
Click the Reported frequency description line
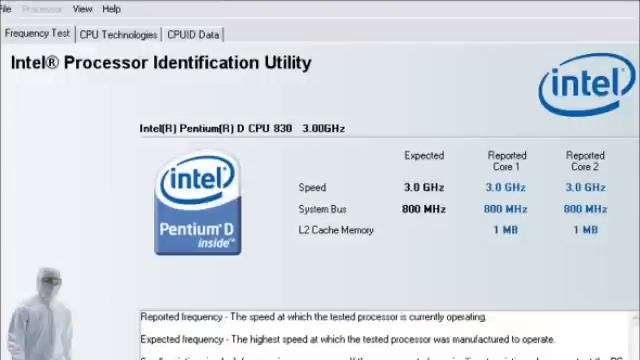313,317
